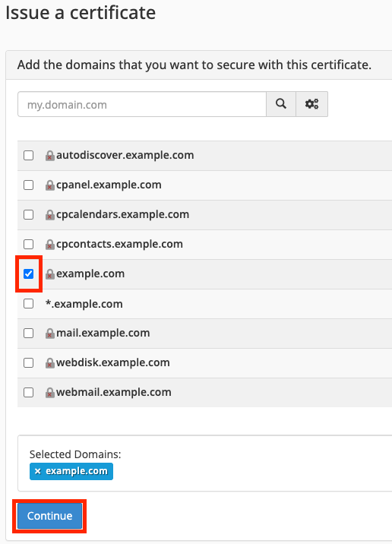This screenshot has height=544, width=392.
Task: Click the Continue button
Action: click(49, 516)
